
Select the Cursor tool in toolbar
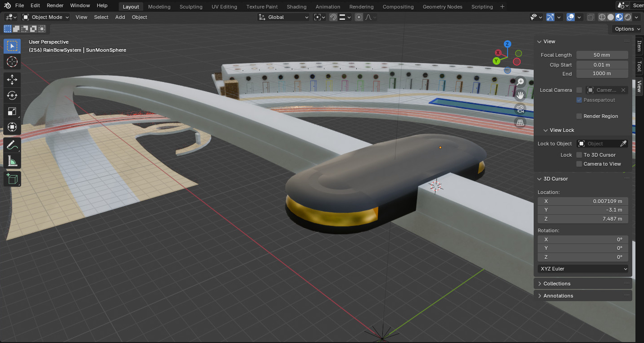click(12, 62)
